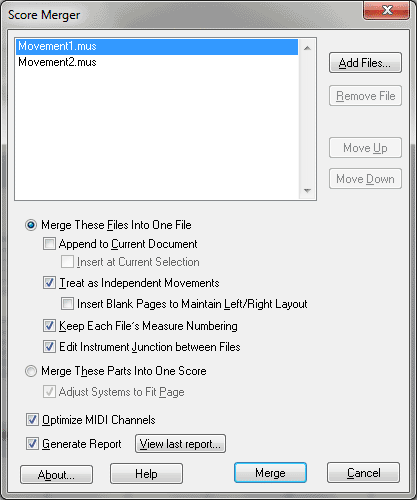417x500 pixels.
Task: Cancel the Score Merger dialog
Action: coord(363,473)
